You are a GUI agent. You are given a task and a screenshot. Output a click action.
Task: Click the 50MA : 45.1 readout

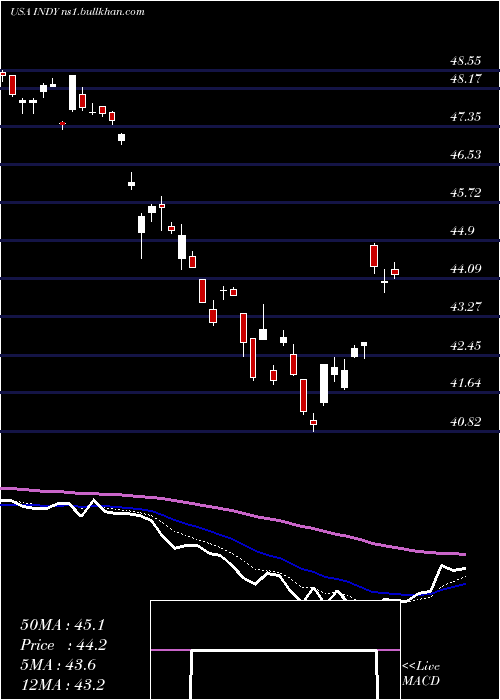(62, 625)
